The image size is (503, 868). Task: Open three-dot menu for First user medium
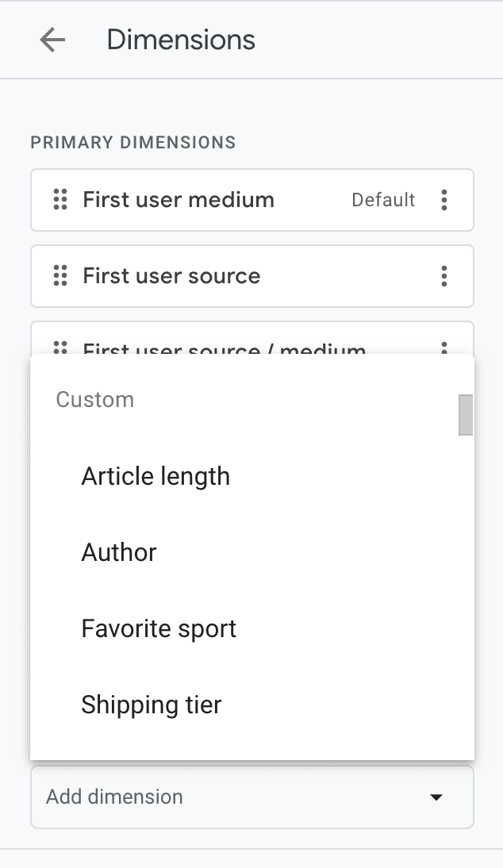click(x=444, y=200)
